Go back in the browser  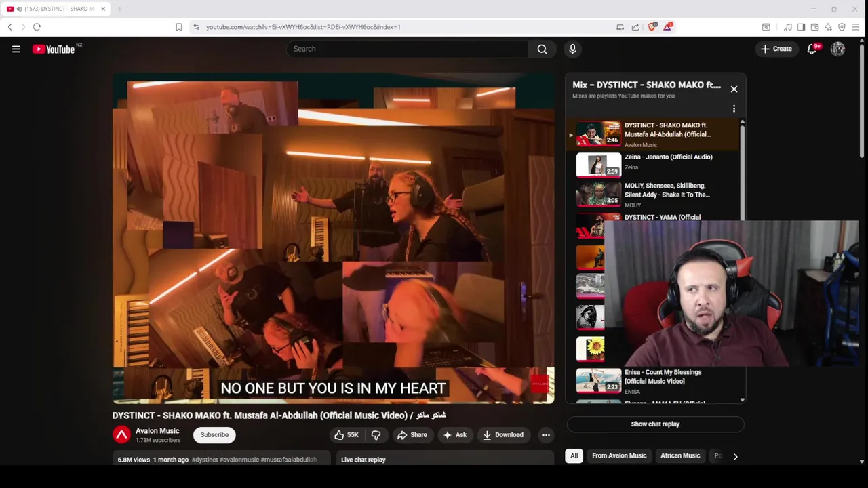(x=9, y=27)
